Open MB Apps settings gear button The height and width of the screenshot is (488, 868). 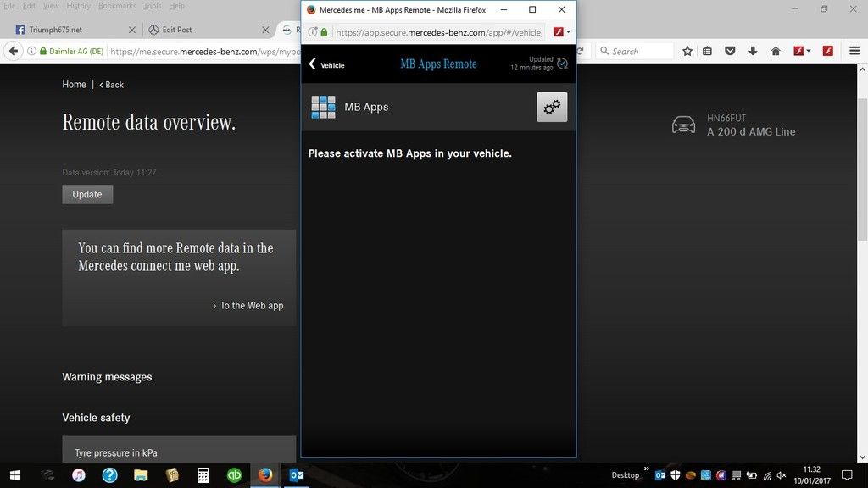coord(552,108)
